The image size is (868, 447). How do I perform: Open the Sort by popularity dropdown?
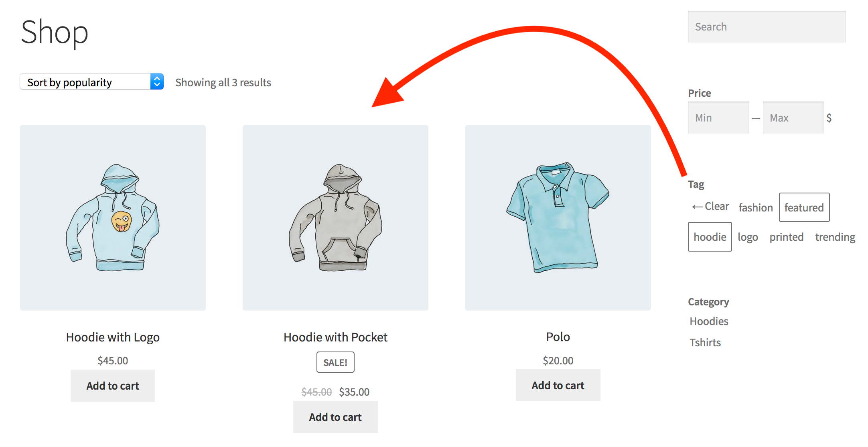point(91,82)
